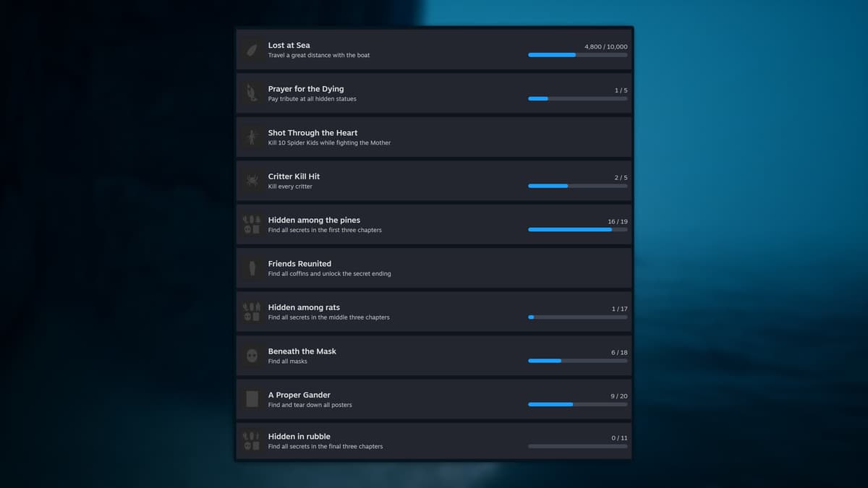Screen dimensions: 868x488
Task: Select the Hidden among the pines icon
Action: [252, 224]
